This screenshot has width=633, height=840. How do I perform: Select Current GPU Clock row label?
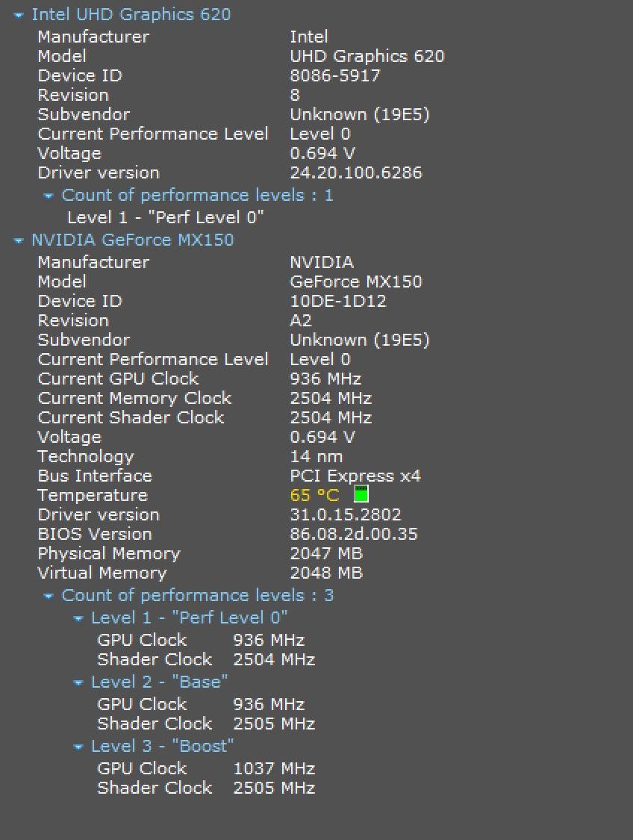click(118, 379)
